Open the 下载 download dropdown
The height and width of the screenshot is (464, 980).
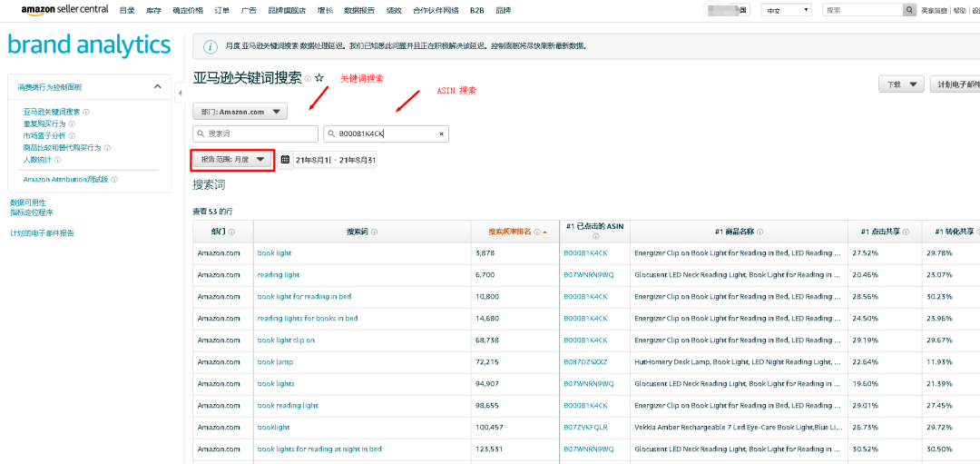901,84
